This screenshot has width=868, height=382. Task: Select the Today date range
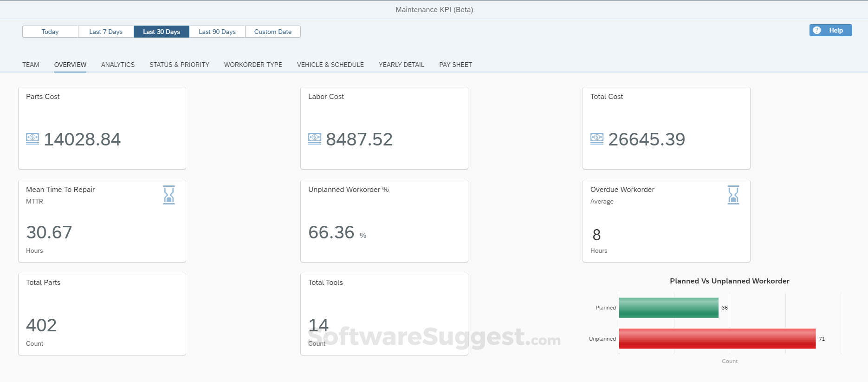click(x=50, y=32)
